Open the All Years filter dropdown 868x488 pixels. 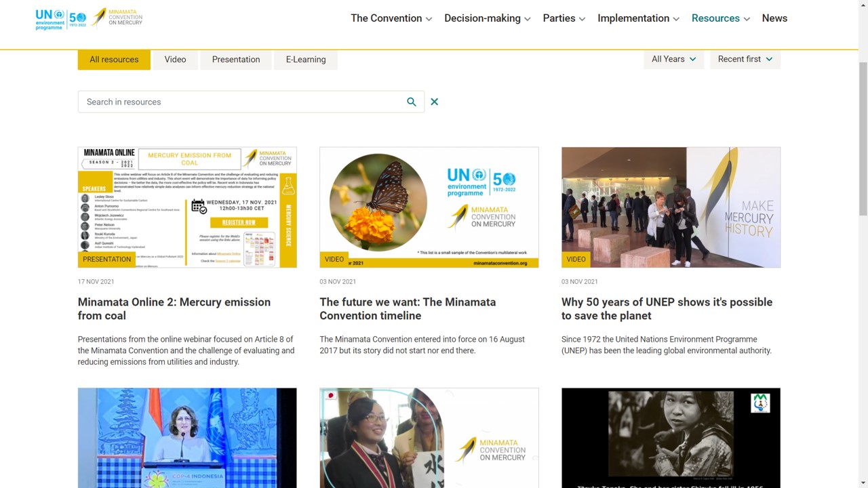673,60
